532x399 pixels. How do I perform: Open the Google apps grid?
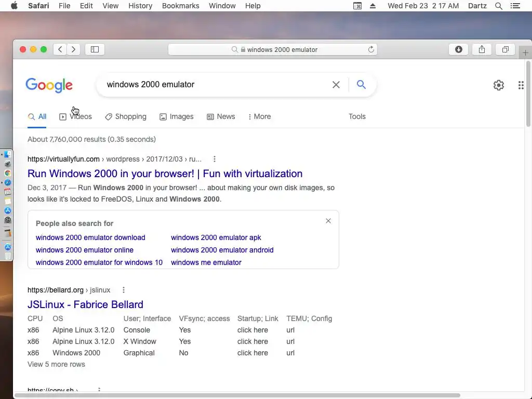click(x=521, y=85)
